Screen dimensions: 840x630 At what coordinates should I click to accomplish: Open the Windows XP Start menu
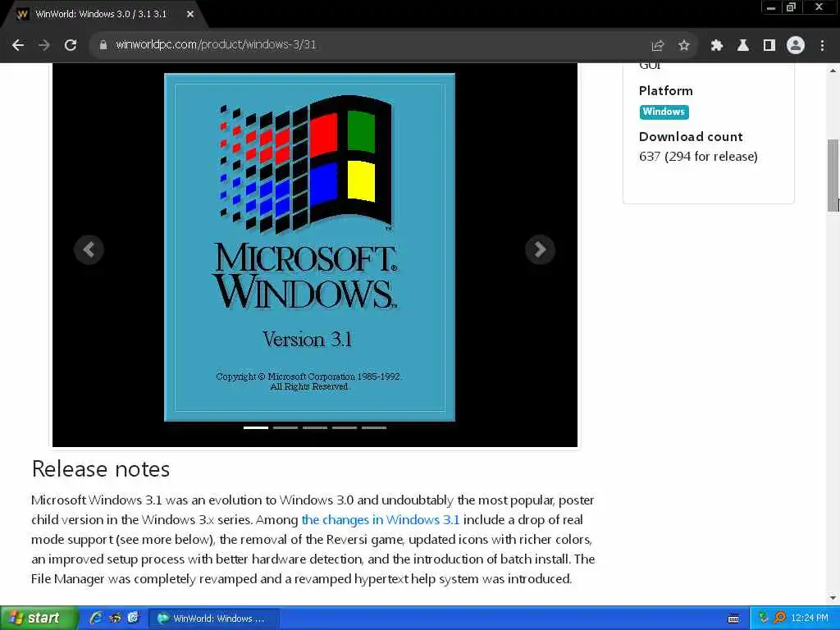(x=39, y=619)
